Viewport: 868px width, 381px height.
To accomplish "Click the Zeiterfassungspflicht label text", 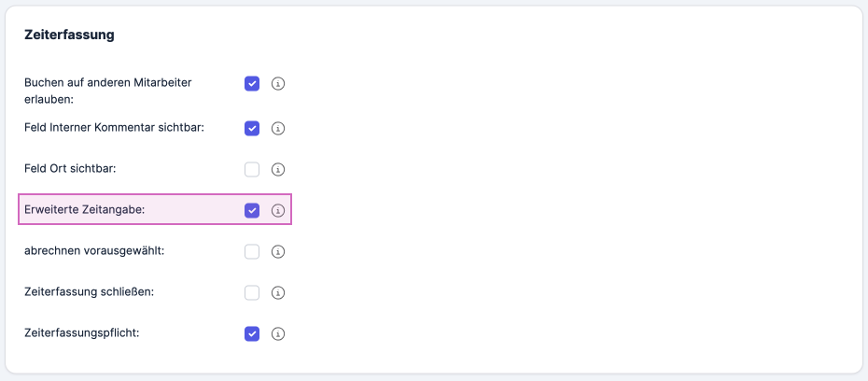I will click(x=81, y=333).
